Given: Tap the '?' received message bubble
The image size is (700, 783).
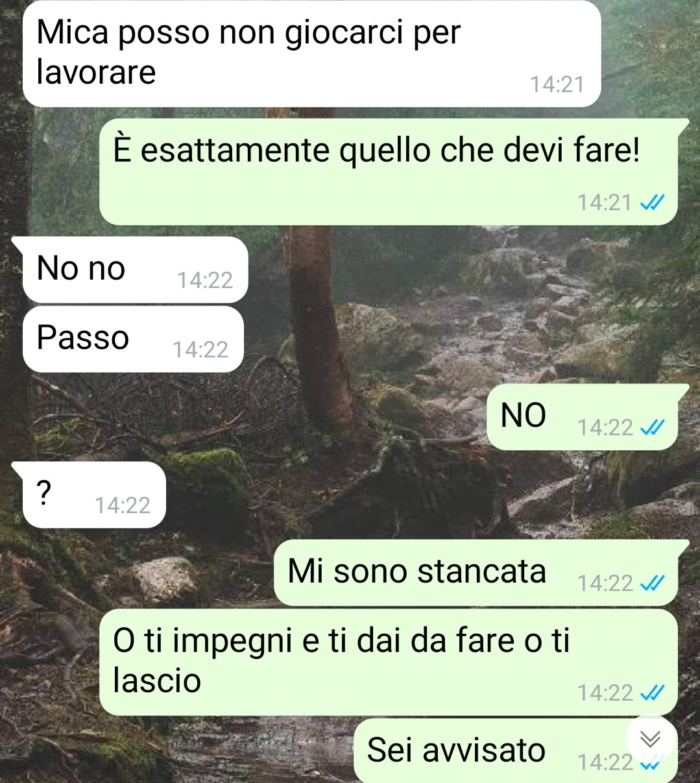Looking at the screenshot, I should [x=89, y=494].
